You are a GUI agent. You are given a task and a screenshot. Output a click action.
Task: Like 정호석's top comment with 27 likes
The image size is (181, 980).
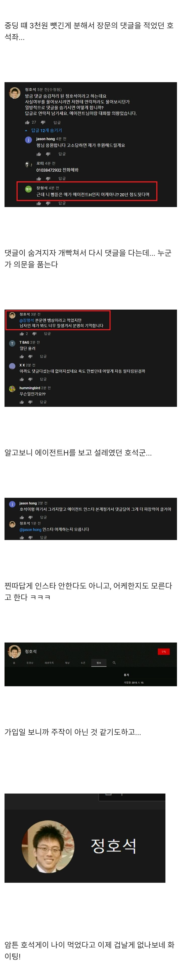[x=27, y=123]
